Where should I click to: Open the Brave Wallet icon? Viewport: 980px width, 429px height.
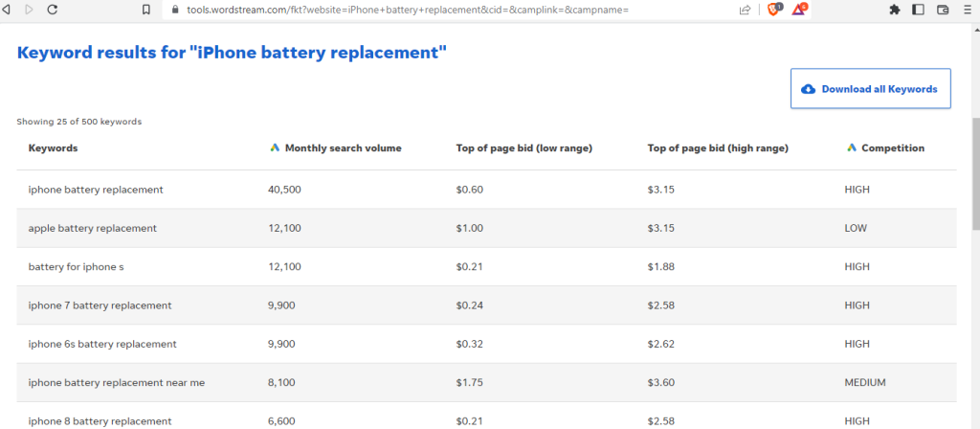click(x=943, y=10)
